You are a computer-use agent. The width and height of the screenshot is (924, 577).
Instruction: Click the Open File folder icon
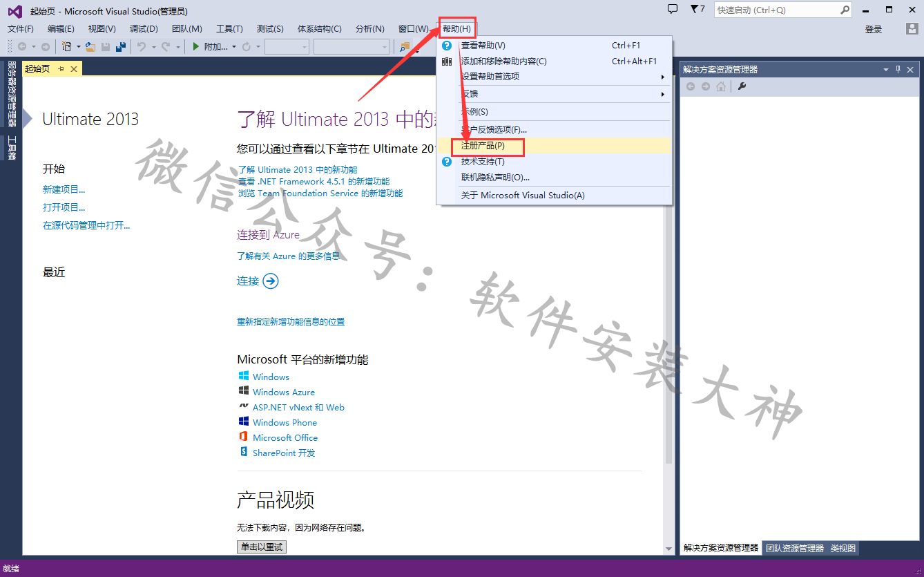(x=90, y=46)
